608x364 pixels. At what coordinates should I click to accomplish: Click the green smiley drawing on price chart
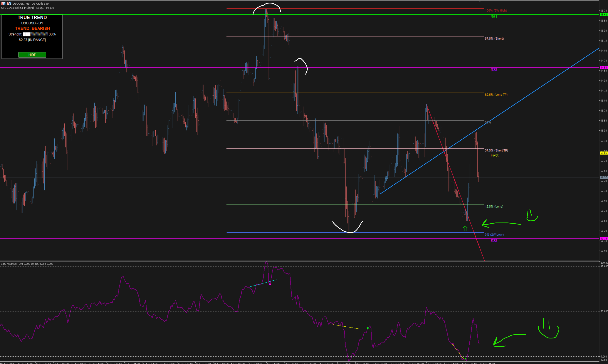point(532,216)
